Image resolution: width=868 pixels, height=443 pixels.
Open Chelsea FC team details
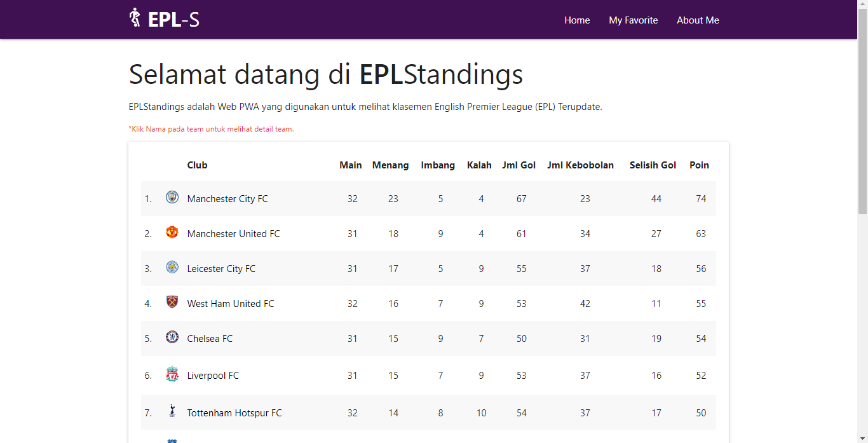[x=210, y=338]
